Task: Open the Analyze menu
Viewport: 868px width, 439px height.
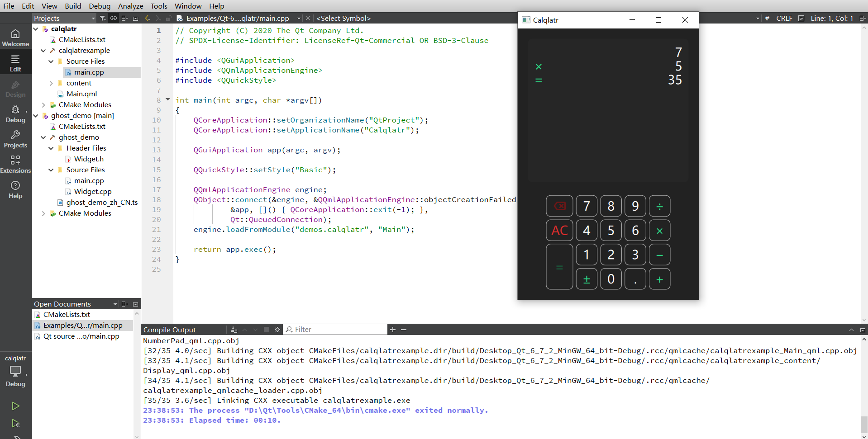Action: coord(130,6)
